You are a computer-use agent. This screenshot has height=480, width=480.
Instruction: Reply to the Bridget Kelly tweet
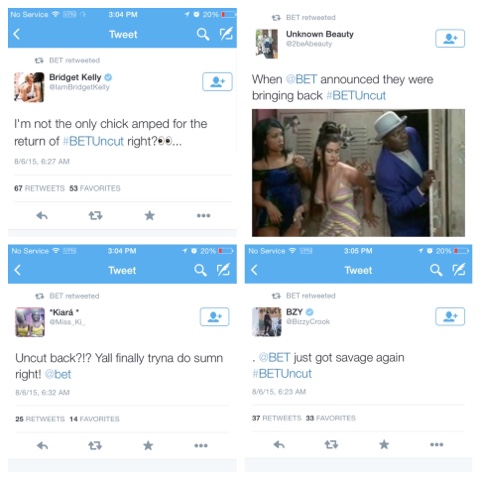click(42, 216)
